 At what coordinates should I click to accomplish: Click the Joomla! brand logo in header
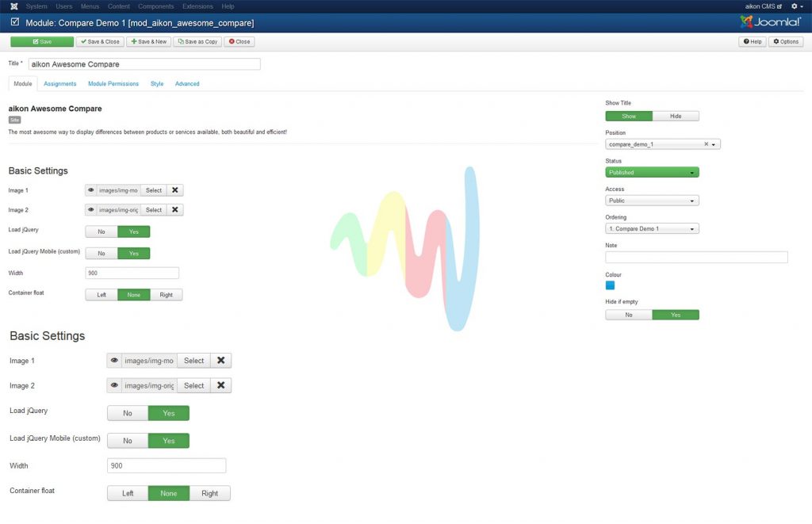click(771, 21)
